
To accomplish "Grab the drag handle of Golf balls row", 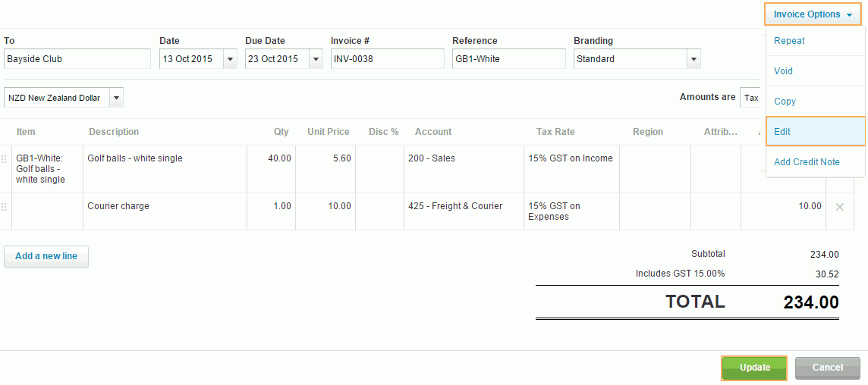I will click(x=4, y=159).
